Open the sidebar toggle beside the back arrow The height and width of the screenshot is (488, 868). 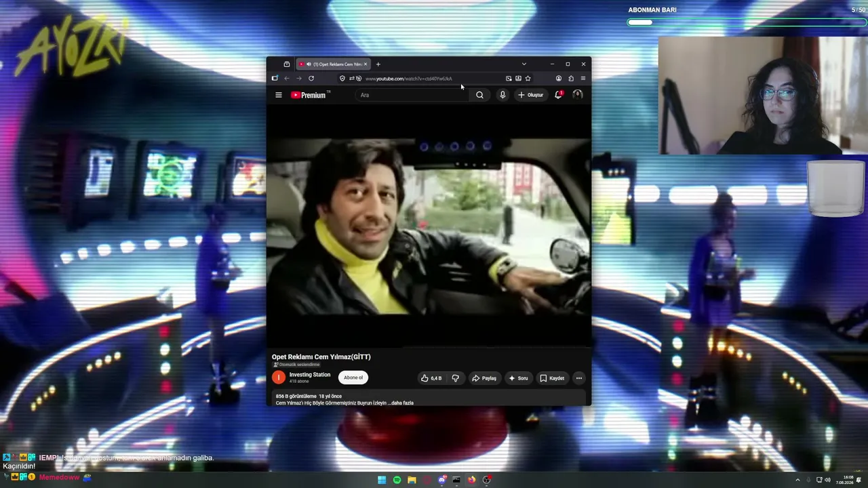275,79
